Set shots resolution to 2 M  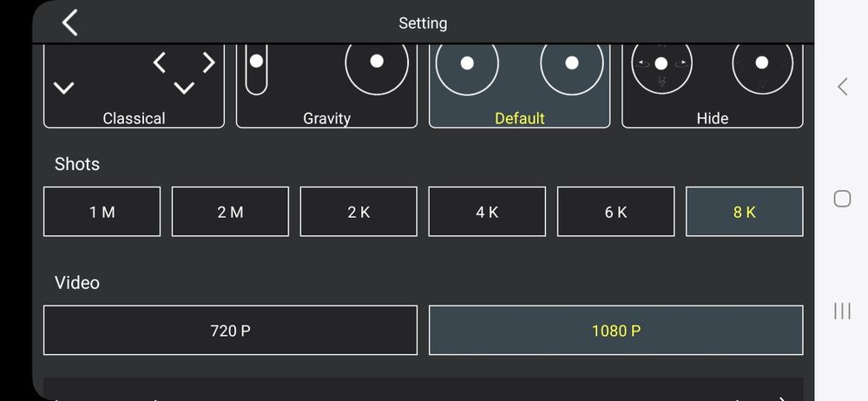pos(230,212)
